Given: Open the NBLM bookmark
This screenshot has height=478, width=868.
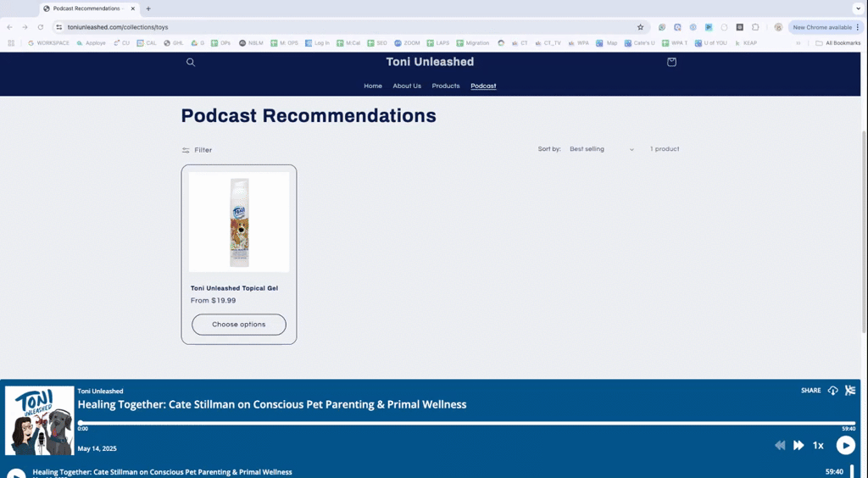Looking at the screenshot, I should [x=251, y=43].
